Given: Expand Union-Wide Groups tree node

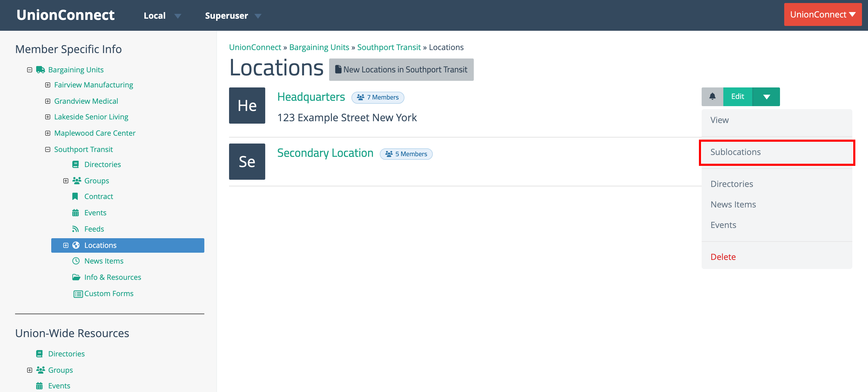Looking at the screenshot, I should [30, 370].
